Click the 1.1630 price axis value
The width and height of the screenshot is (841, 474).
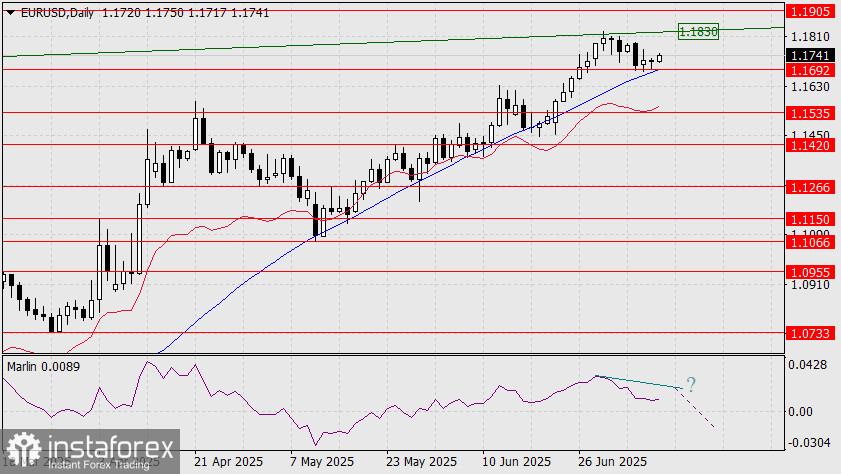click(810, 86)
